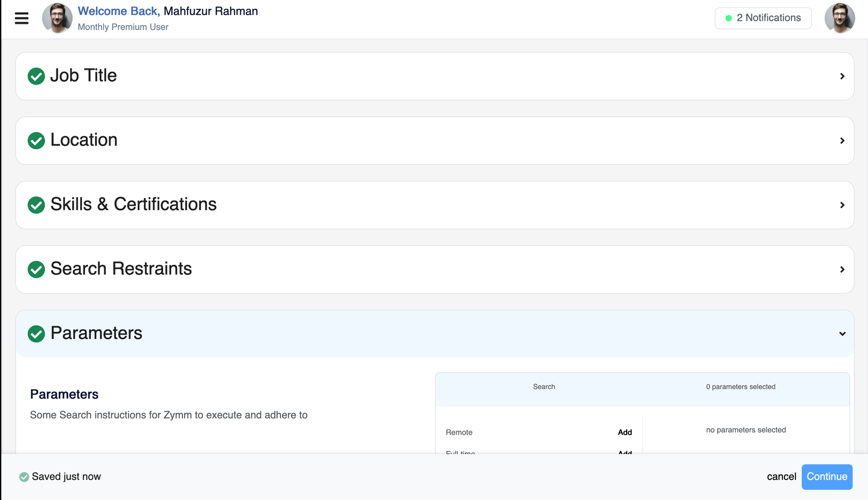Screen dimensions: 868x500
Task: Expand the Search Restraints section
Action: point(842,269)
